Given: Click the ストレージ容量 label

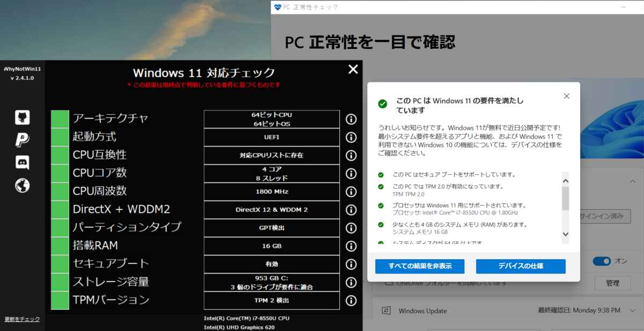Looking at the screenshot, I should click(111, 282).
